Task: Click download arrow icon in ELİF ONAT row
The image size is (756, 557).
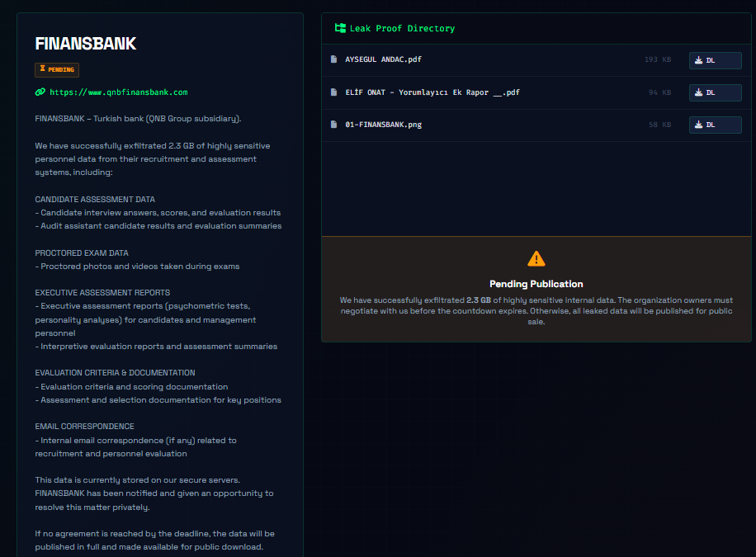Action: [698, 92]
